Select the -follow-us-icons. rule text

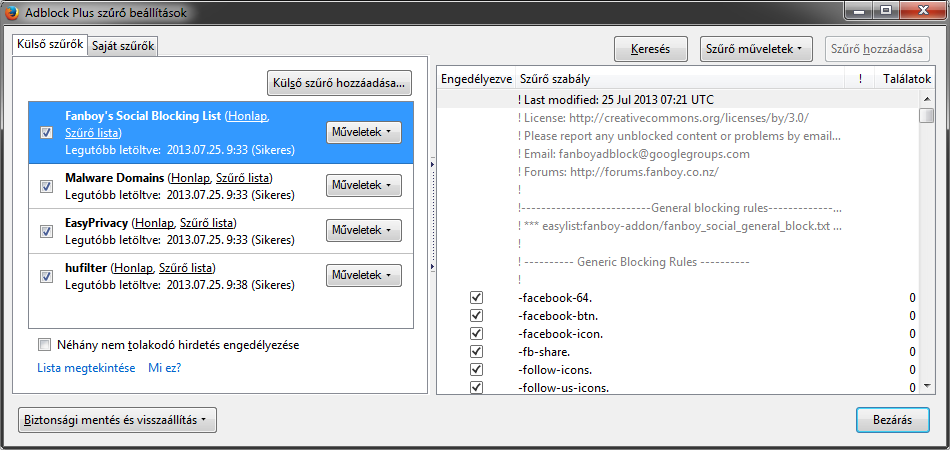[563, 388]
